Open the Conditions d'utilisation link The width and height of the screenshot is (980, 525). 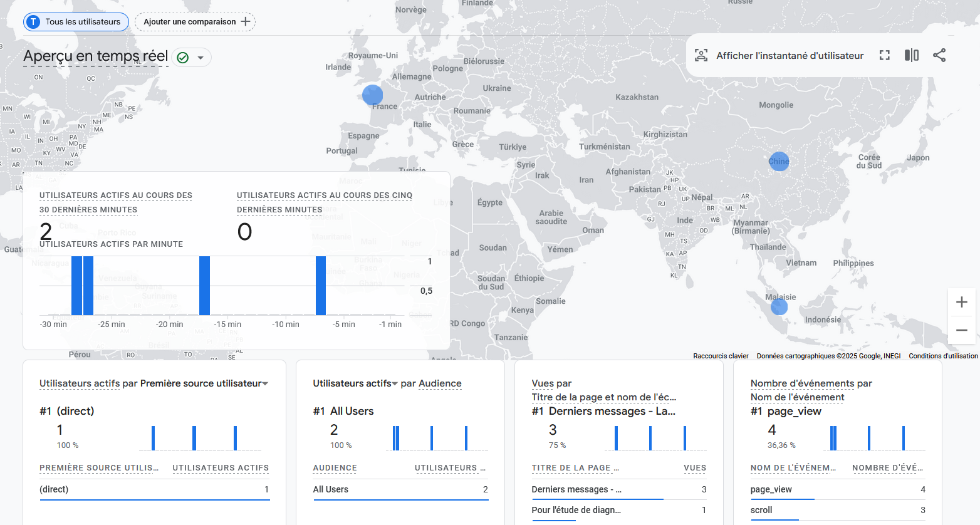click(943, 356)
